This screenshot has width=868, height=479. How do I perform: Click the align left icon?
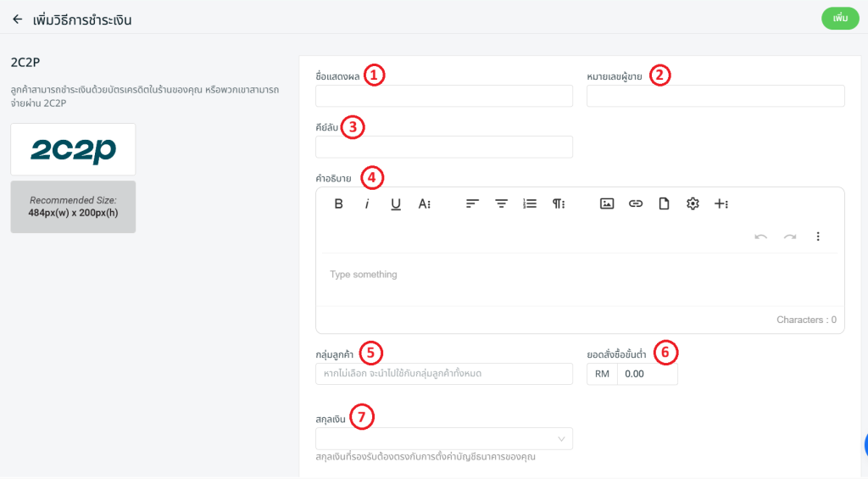[x=472, y=203]
